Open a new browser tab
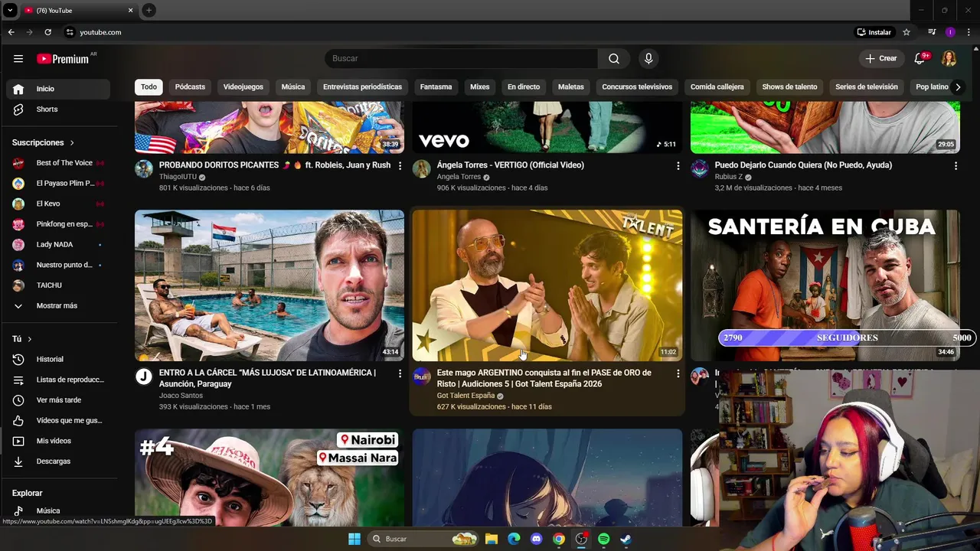This screenshot has width=980, height=551. (149, 10)
